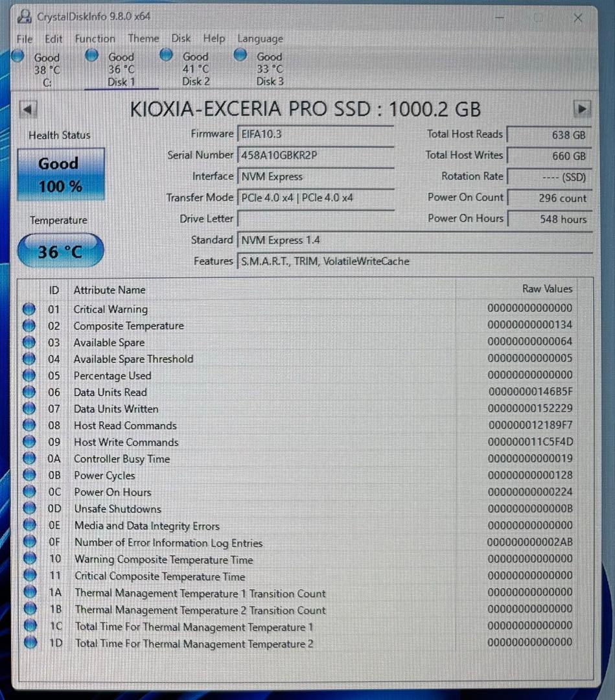Select the Disk 2 tab
The height and width of the screenshot is (700, 615).
pos(196,69)
